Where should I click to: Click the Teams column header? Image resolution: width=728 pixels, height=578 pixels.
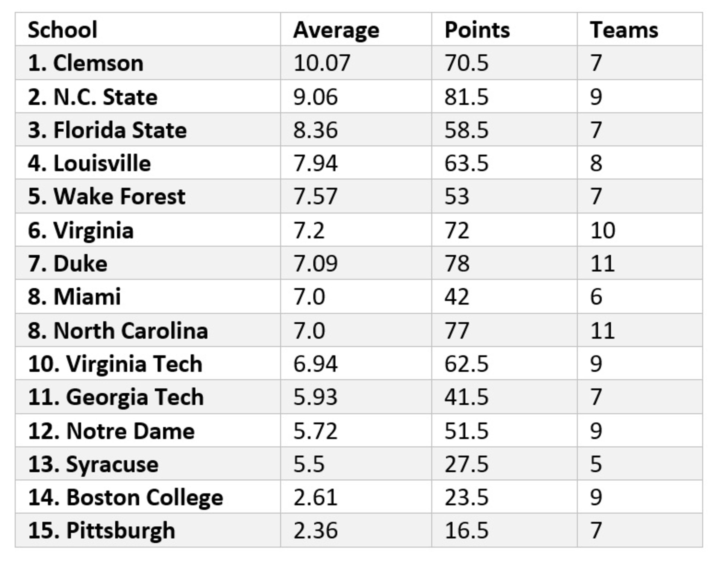click(624, 30)
